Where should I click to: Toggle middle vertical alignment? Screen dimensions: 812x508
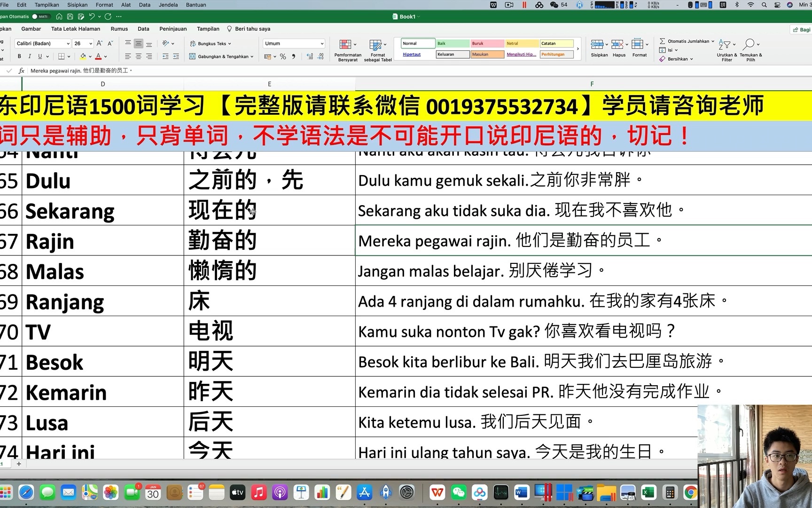coord(138,43)
